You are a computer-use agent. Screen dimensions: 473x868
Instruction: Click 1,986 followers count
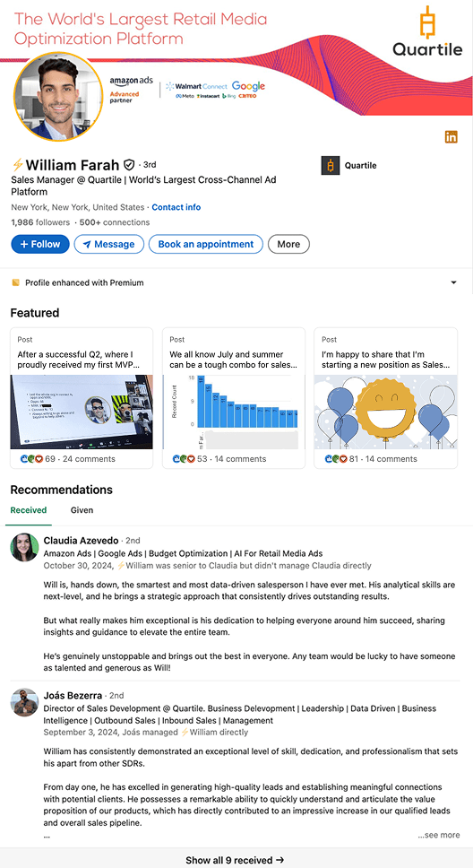[x=40, y=222]
